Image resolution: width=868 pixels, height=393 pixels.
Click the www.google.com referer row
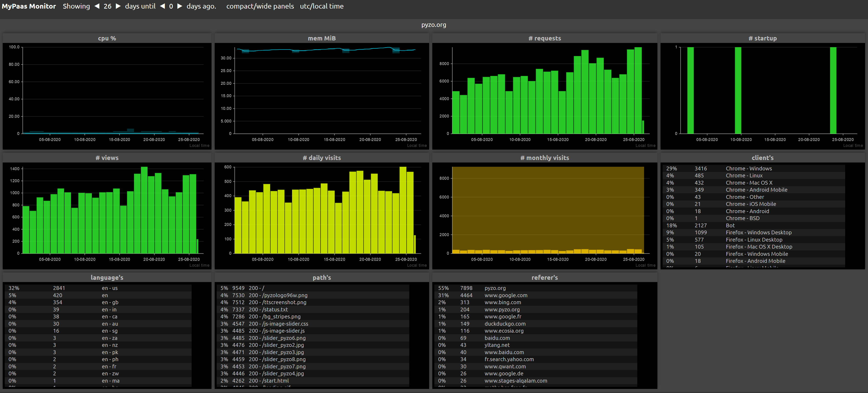[x=506, y=295]
